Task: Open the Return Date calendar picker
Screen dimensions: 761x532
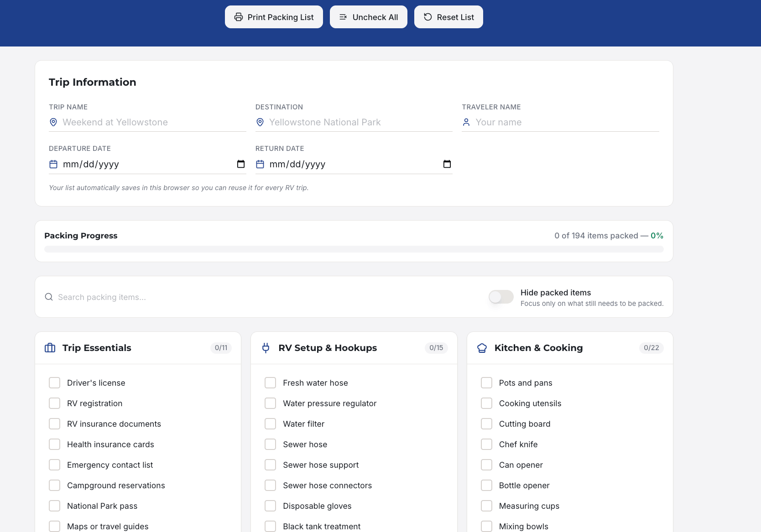Action: pyautogui.click(x=447, y=164)
